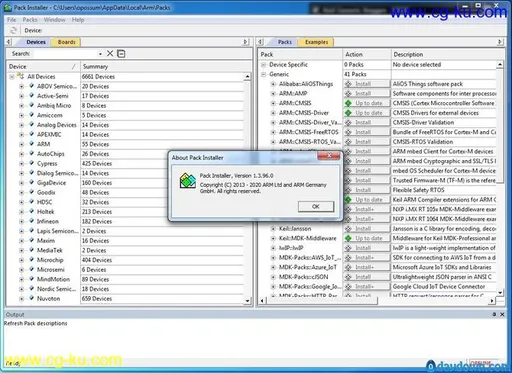Screen dimensions: 512x373
Task: Expand the APEXMIC vendor node
Action: (21, 135)
